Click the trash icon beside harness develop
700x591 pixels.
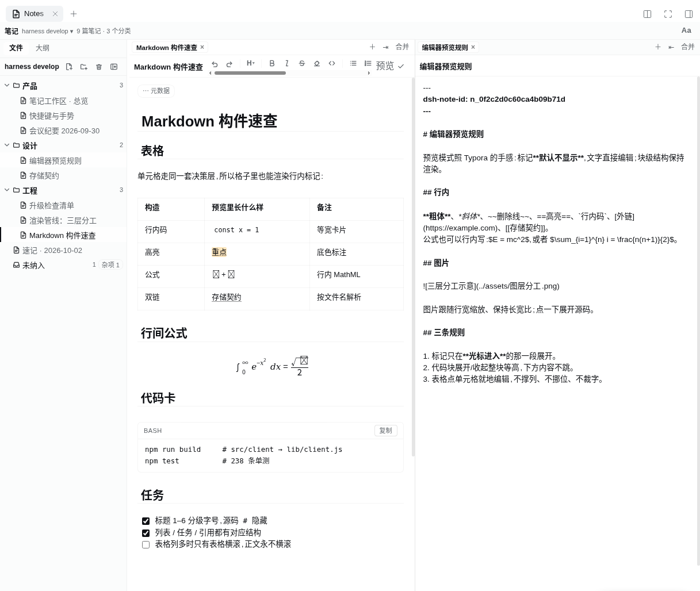point(99,67)
